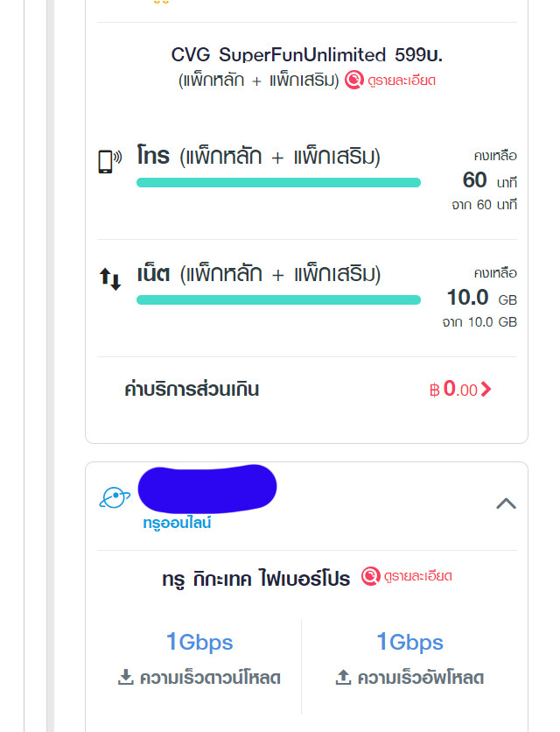Click the data arrows icon beside เน็ต

pos(110,278)
